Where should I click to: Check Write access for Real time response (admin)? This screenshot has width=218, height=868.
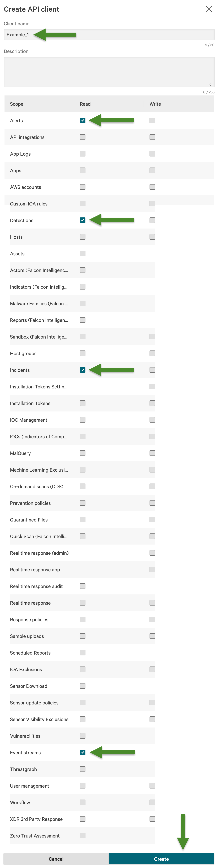coord(152,553)
